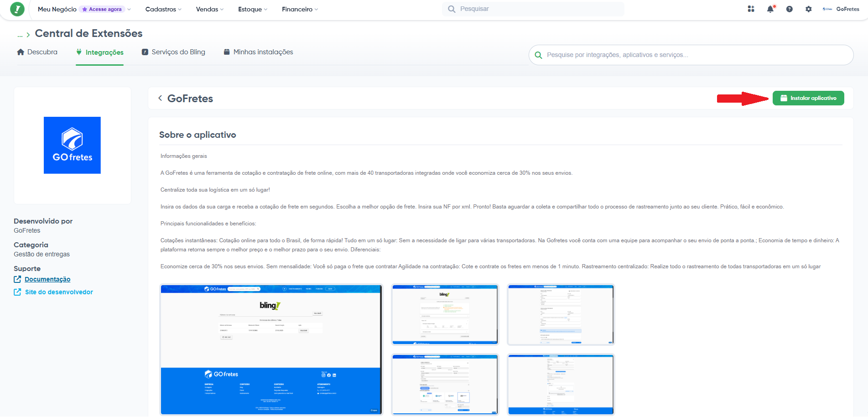Click the GoFretes app logo image
Image resolution: width=868 pixels, height=417 pixels.
coord(72,145)
